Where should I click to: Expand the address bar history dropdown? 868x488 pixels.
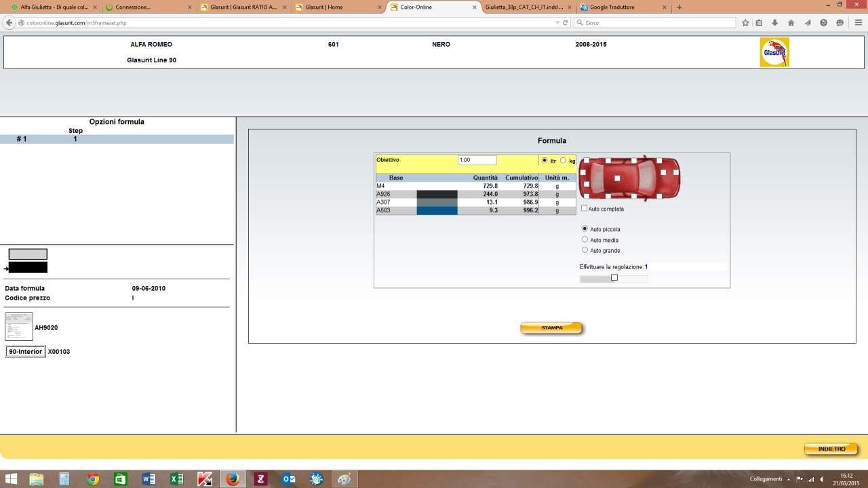click(557, 22)
